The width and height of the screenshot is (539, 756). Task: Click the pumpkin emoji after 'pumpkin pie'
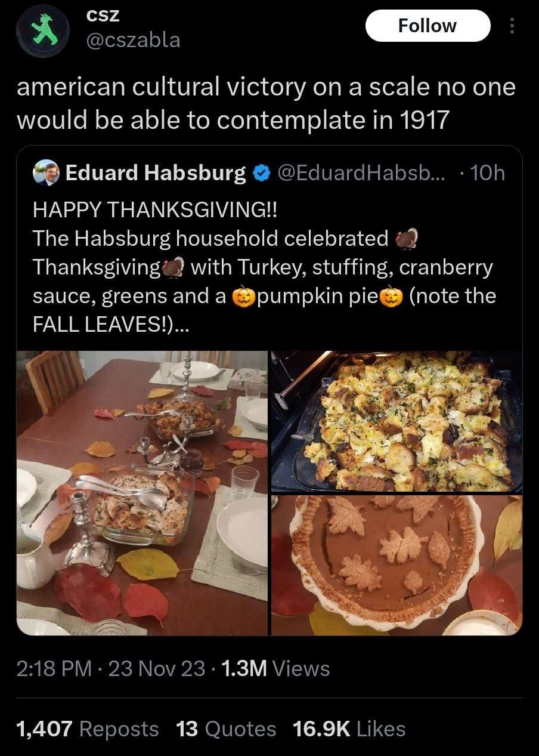392,296
